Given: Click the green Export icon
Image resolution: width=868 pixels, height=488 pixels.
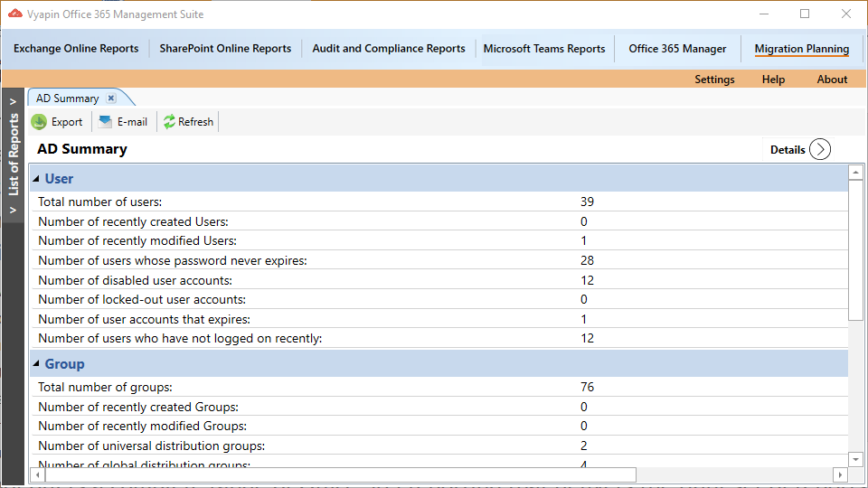Looking at the screenshot, I should 39,122.
